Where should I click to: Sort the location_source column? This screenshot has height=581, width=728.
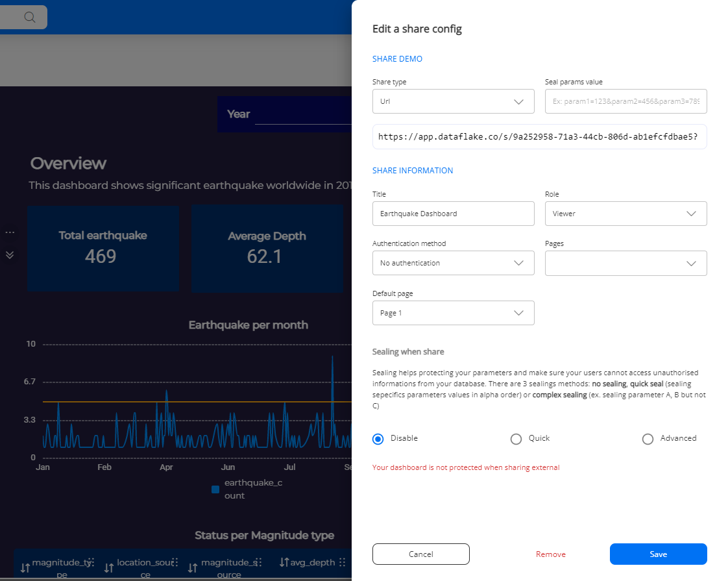pyautogui.click(x=109, y=568)
